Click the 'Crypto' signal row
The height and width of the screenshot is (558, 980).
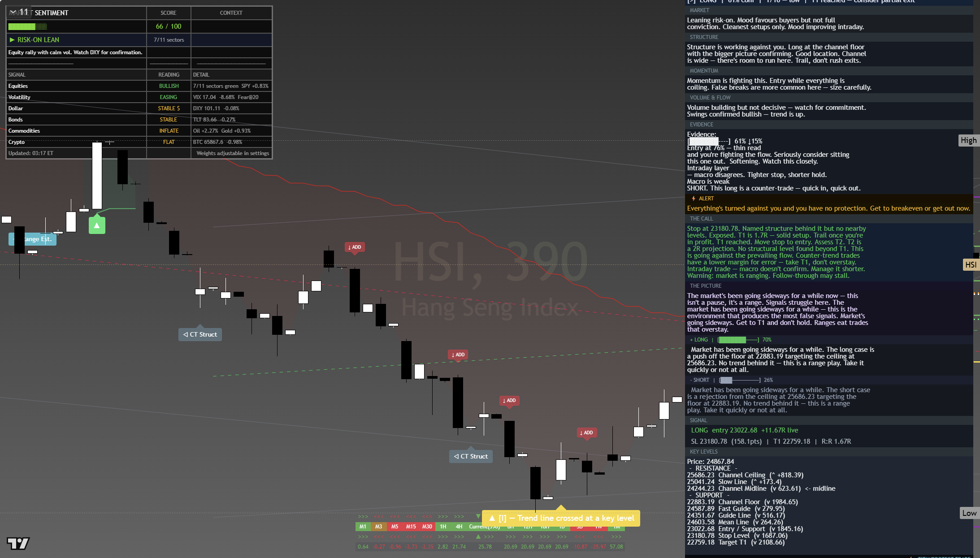pos(139,142)
